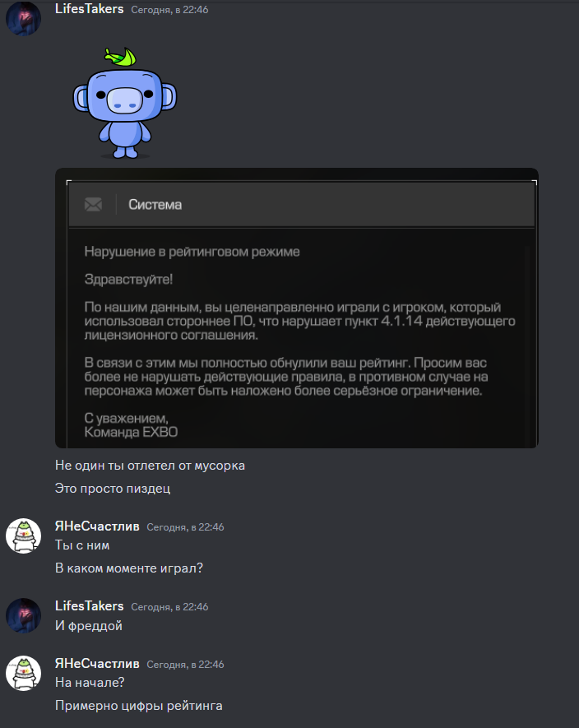Viewport: 579px width, 728px height.
Task: Click the blue Wumpus sticker
Action: point(125,103)
